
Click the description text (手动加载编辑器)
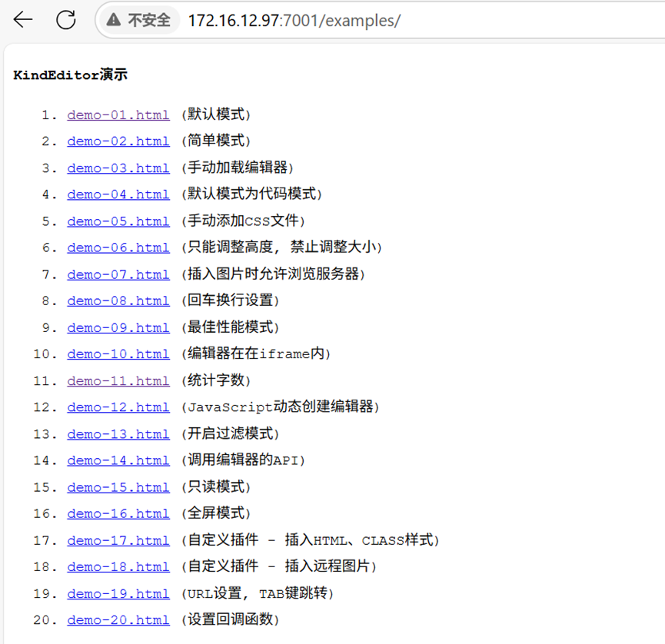(x=238, y=168)
